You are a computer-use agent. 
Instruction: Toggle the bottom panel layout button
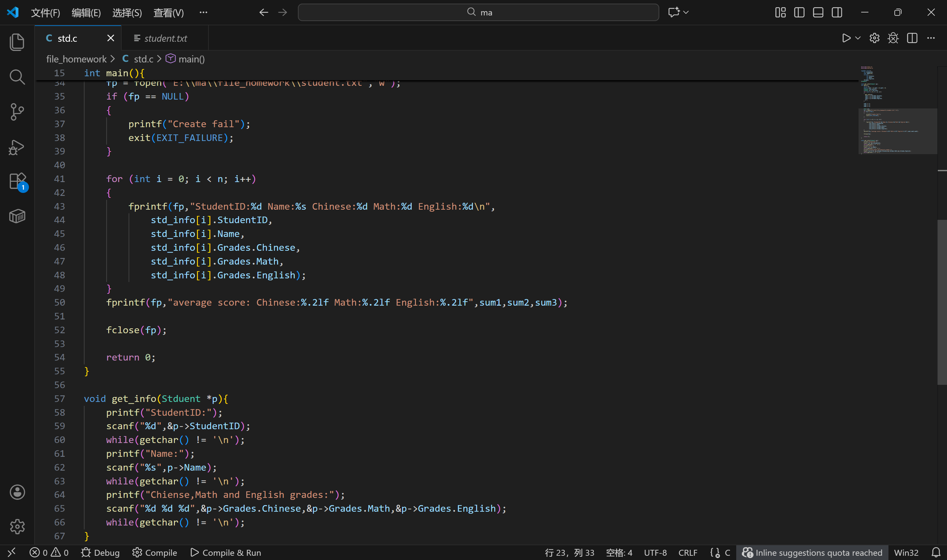click(818, 12)
